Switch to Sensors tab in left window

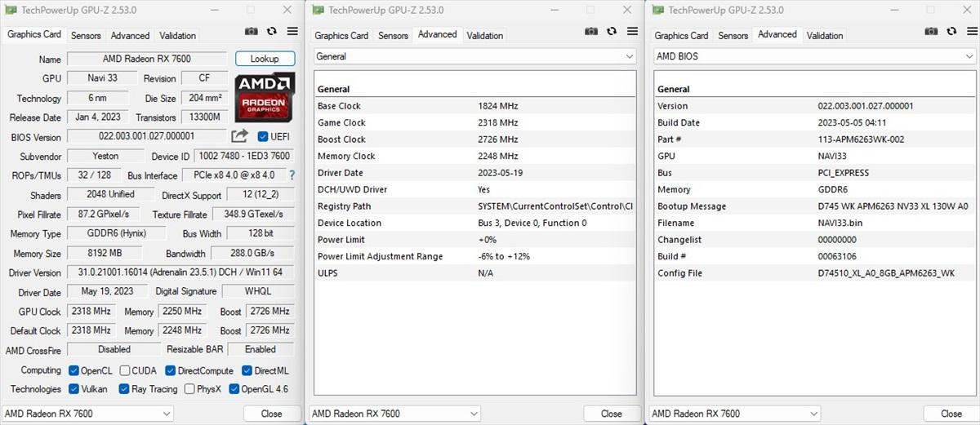(x=86, y=36)
